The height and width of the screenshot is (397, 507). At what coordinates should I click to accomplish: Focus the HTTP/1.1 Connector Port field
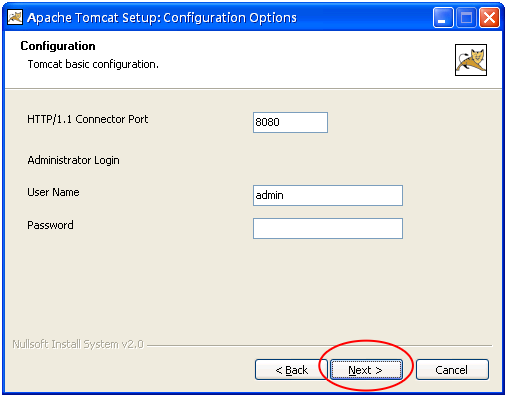pos(290,122)
